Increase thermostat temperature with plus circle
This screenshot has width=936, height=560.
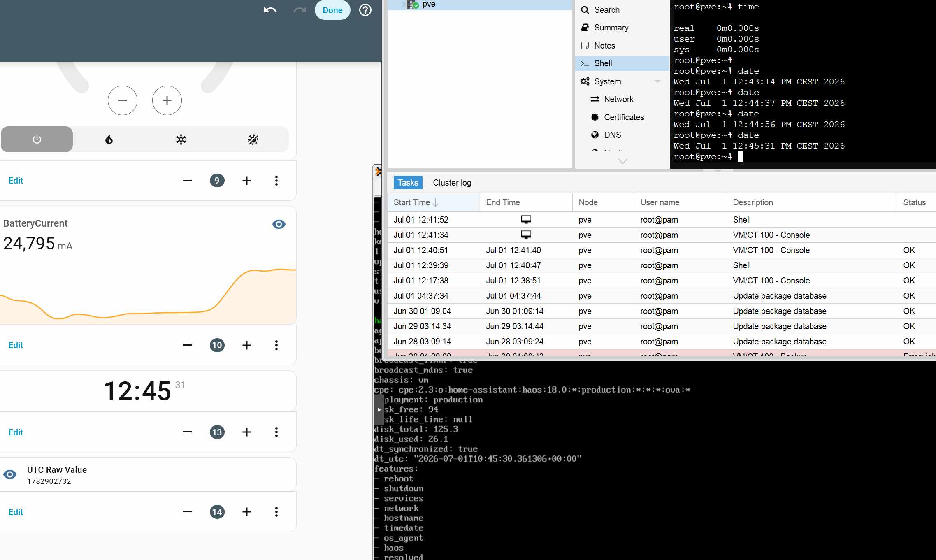click(x=167, y=100)
